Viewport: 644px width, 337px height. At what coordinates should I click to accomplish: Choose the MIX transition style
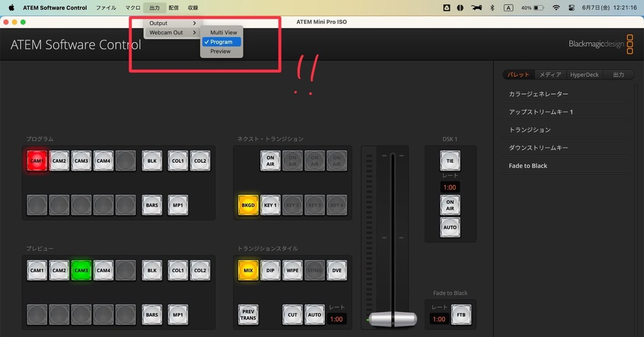pyautogui.click(x=248, y=270)
